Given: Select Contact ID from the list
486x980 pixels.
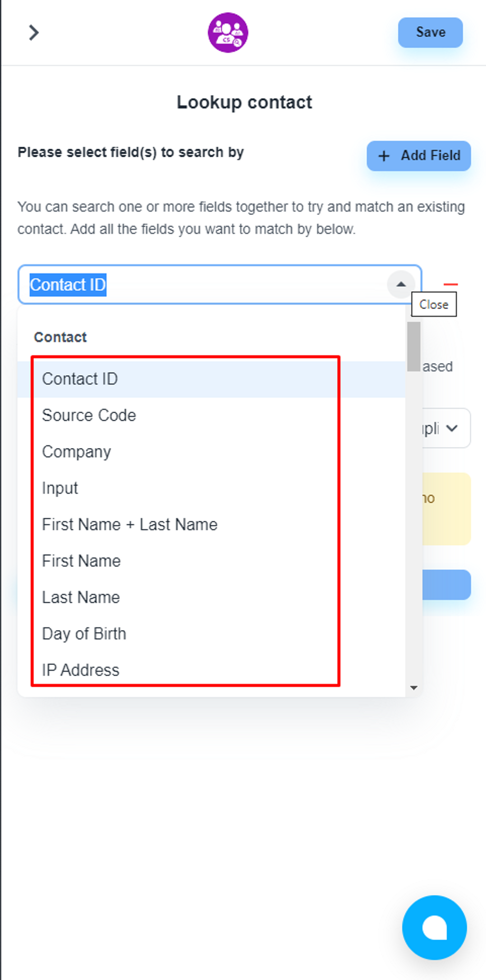Looking at the screenshot, I should (80, 379).
